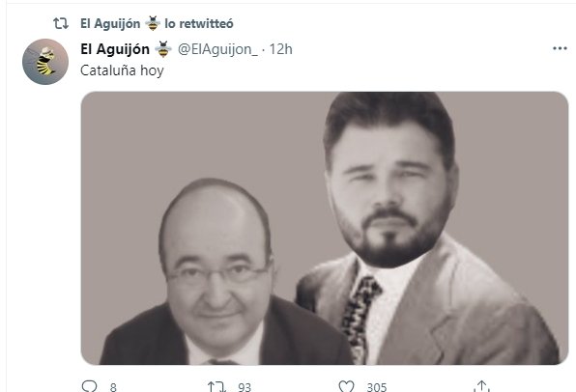
Task: Click the patterned tie in the photo
Action: tap(359, 319)
